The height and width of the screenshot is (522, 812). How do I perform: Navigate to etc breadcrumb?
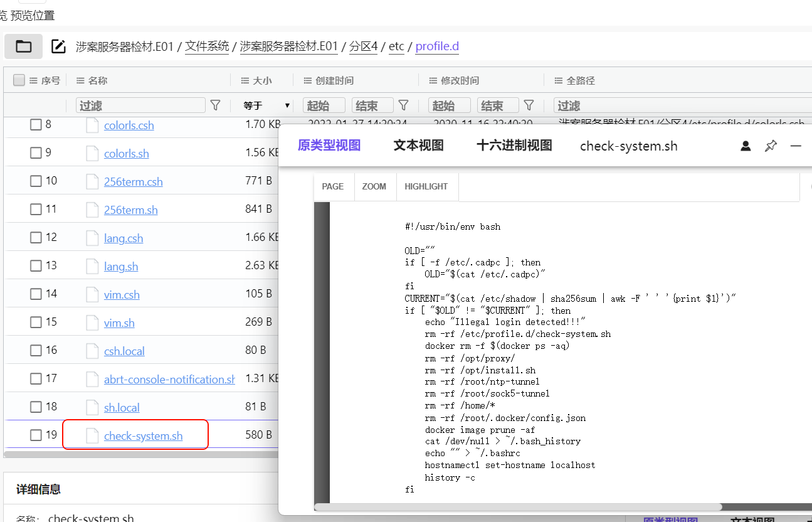[396, 46]
